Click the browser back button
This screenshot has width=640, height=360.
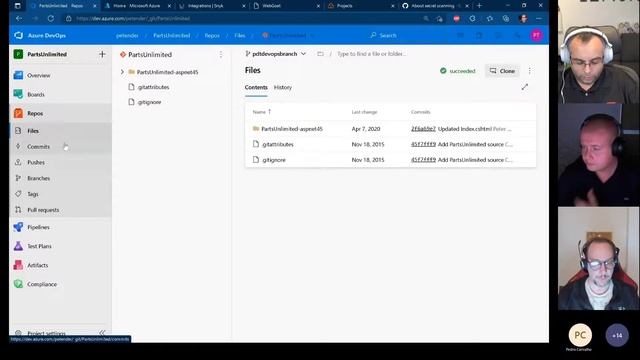point(19,18)
